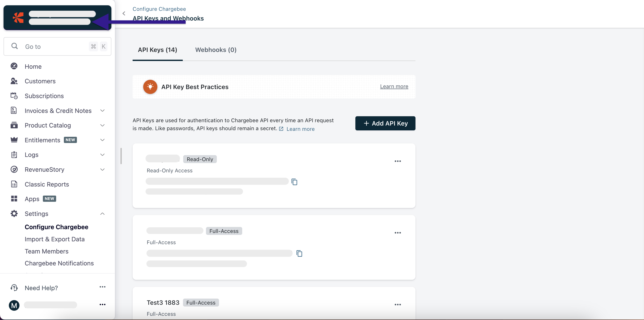Screen dimensions: 644x320
Task: Click the external link icon near Learn more
Action: 281,129
